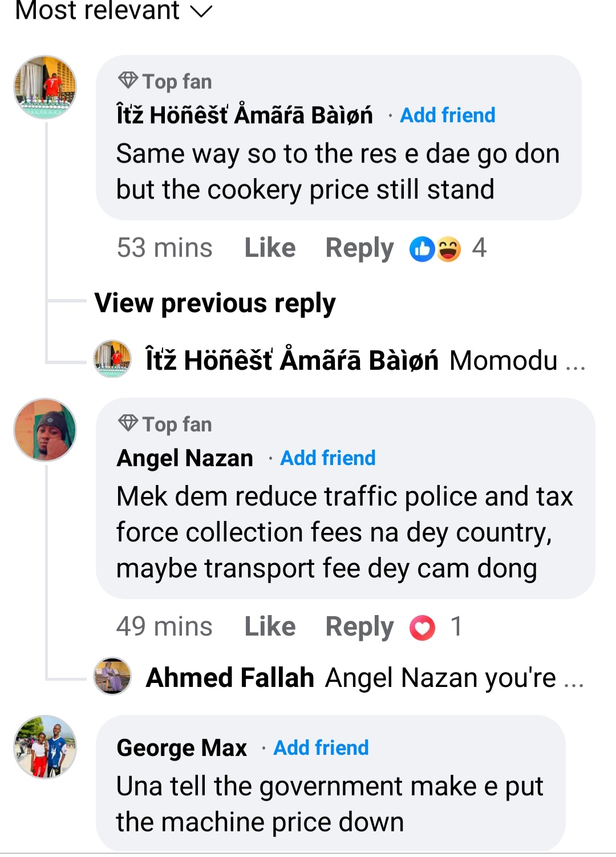
Task: Expand Ahmed Fallah's truncated reply
Action: (x=453, y=678)
